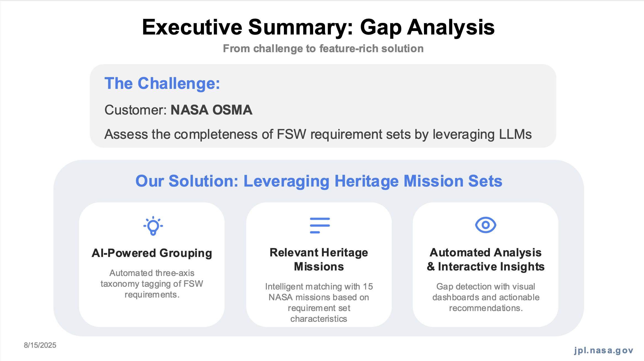Click the 'AI-Powered Grouping' card title
Image resolution: width=644 pixels, height=361 pixels.
coord(152,253)
